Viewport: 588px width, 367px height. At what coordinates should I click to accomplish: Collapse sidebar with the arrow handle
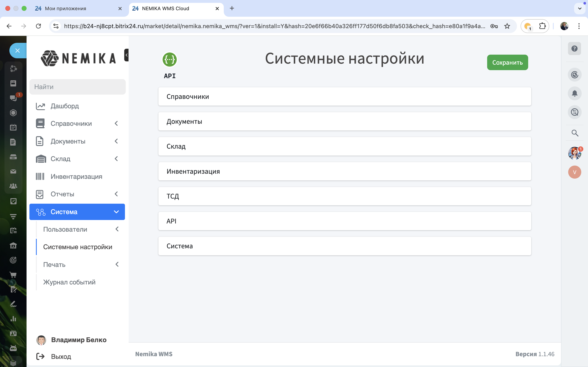coord(126,55)
